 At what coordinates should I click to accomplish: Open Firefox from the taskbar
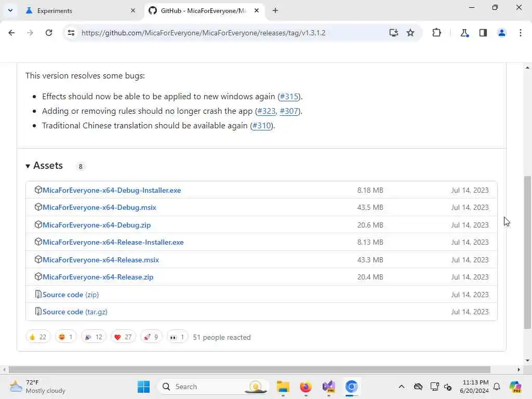coord(305,387)
